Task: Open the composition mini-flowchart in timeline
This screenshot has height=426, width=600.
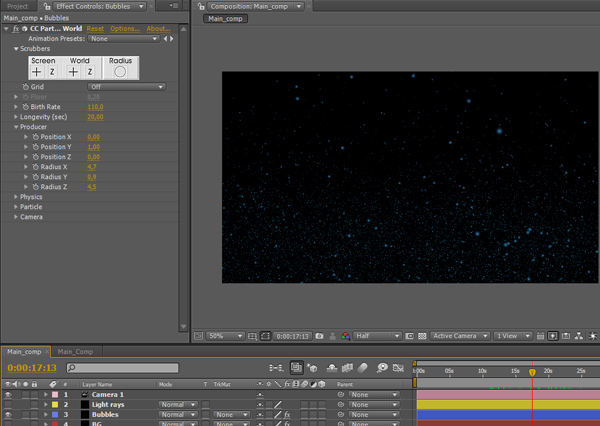Action: coord(276,368)
